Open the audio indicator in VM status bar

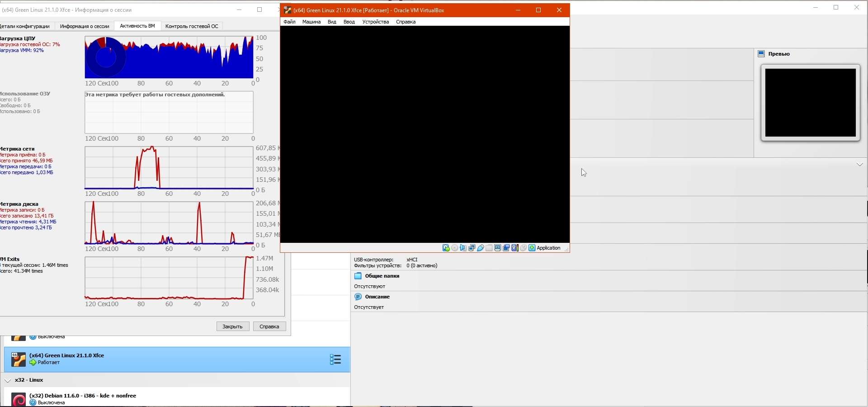[463, 248]
